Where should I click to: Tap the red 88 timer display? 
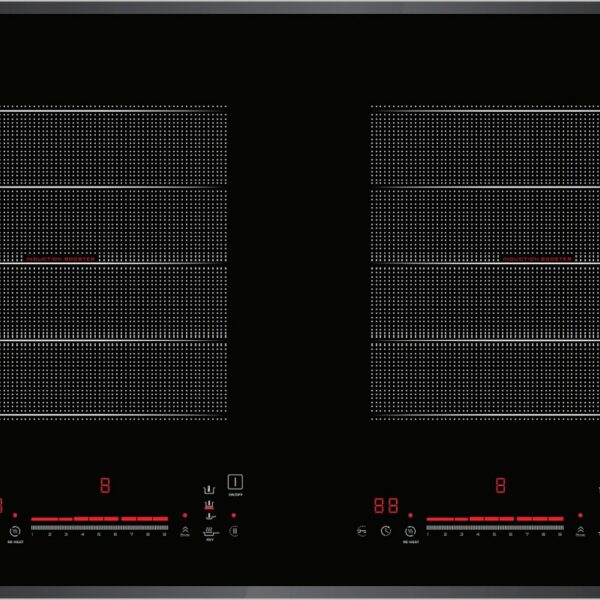point(386,506)
